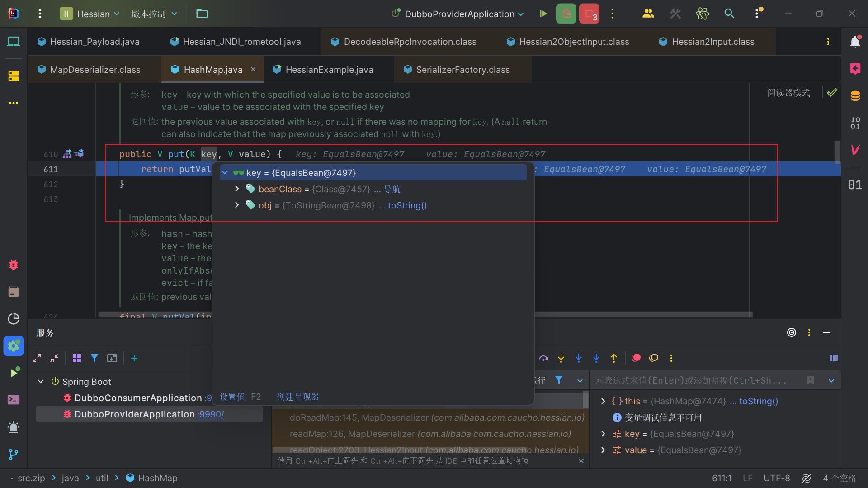Click the frames filter funnel in debugger

point(559,380)
